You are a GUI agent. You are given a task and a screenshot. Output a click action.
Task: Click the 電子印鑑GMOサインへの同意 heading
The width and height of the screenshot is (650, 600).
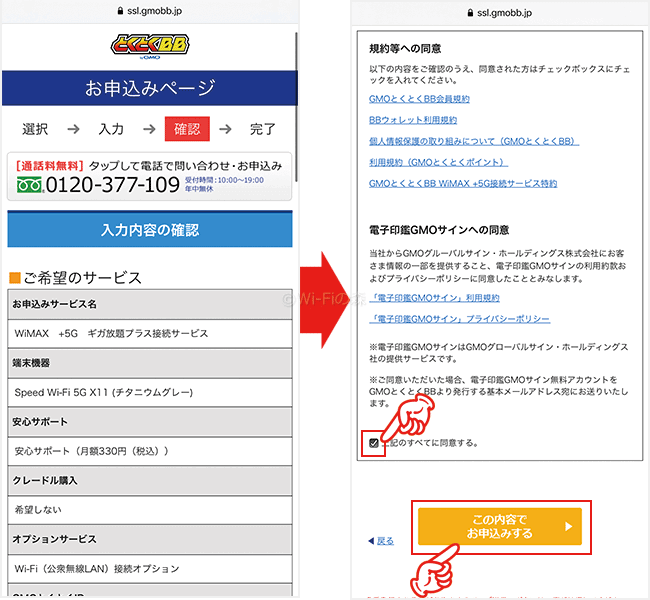coord(439,230)
